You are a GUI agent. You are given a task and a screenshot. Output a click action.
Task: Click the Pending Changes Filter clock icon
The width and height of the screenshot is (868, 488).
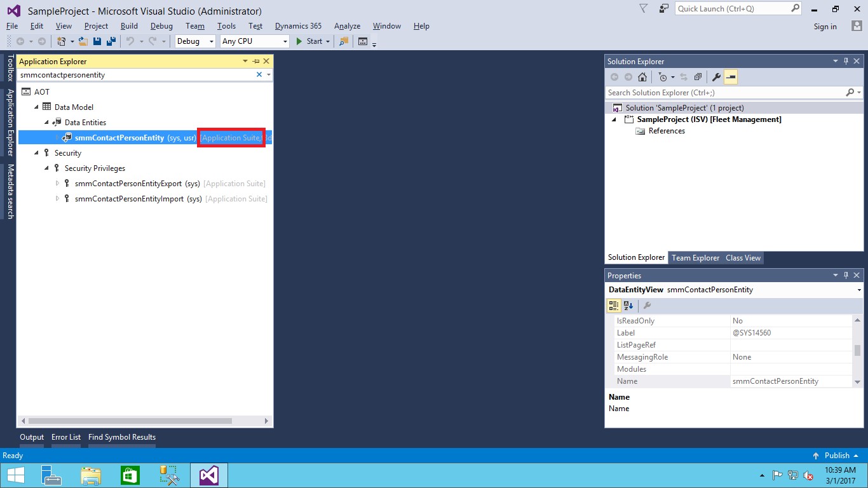coord(663,77)
